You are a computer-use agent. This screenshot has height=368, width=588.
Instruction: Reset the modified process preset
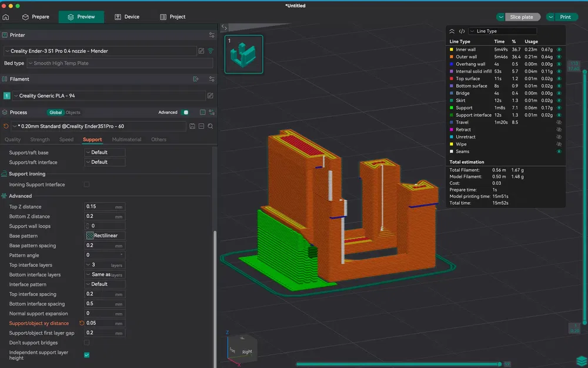tap(6, 126)
